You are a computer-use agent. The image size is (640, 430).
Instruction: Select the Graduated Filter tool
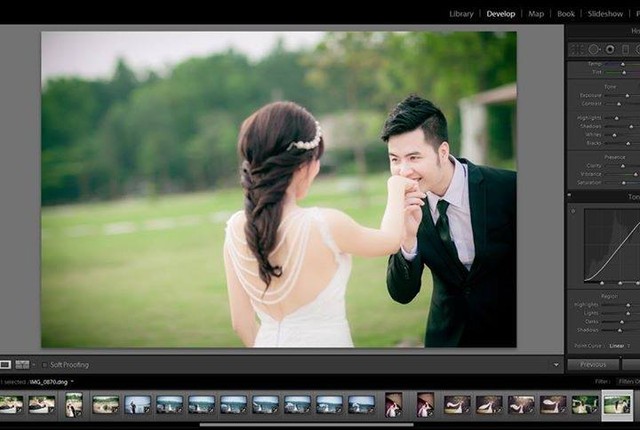625,49
